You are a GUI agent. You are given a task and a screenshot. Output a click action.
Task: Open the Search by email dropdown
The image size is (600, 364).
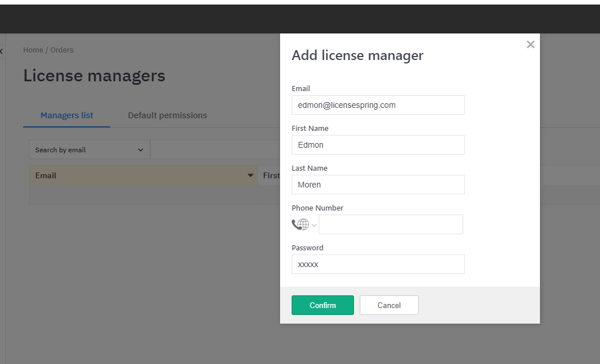tap(89, 150)
